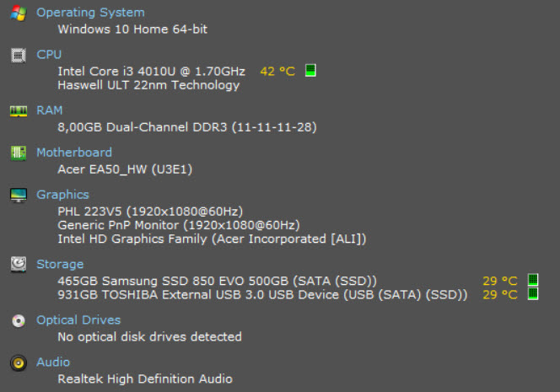Click the Windows flag Operating System icon
This screenshot has height=392, width=560.
click(x=19, y=13)
